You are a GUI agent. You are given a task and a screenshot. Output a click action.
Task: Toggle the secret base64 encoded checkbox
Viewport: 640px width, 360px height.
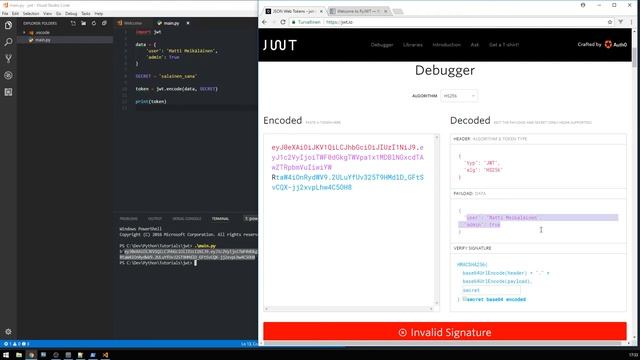click(x=464, y=299)
